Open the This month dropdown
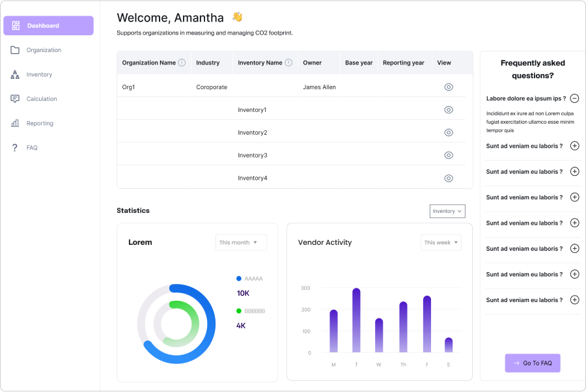This screenshot has height=392, width=586. 241,242
